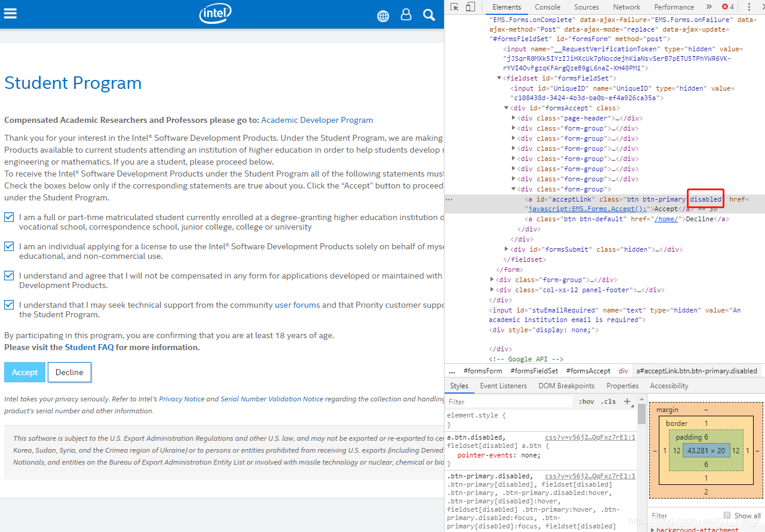
Task: Open DevTools three-dot customize menu
Action: coord(749,7)
